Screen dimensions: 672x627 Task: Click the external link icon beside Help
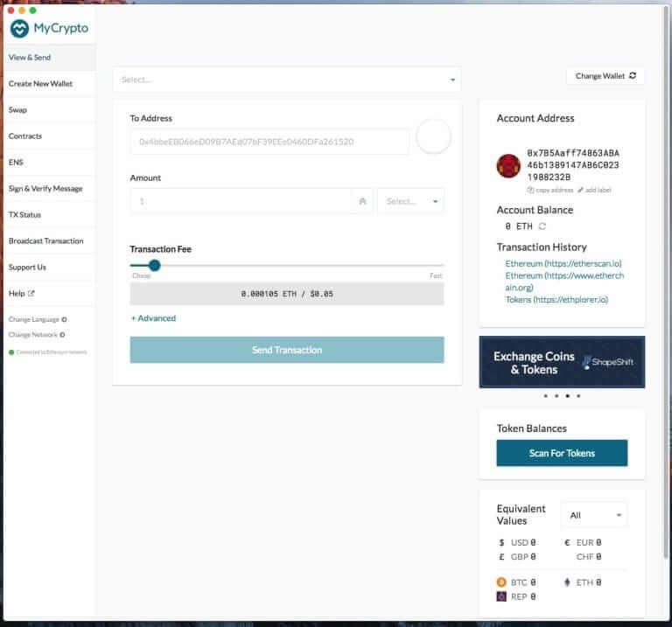coord(31,293)
